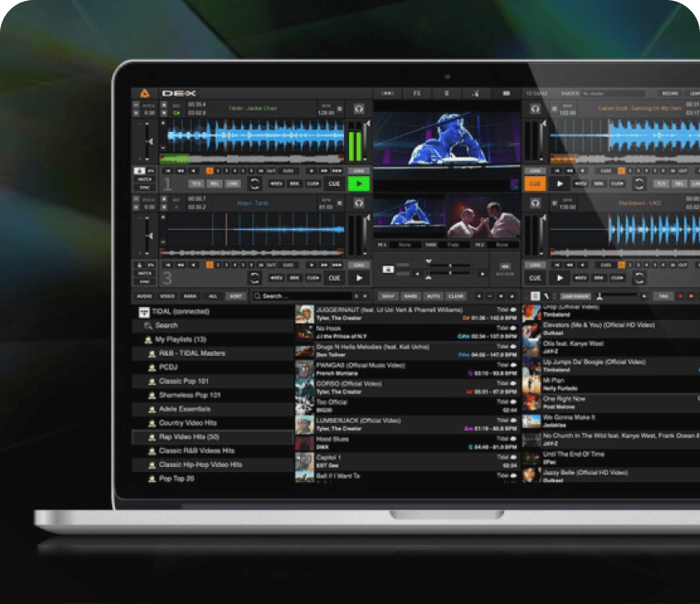Click the CLEAR playlist button
700x604 pixels.
tap(456, 297)
